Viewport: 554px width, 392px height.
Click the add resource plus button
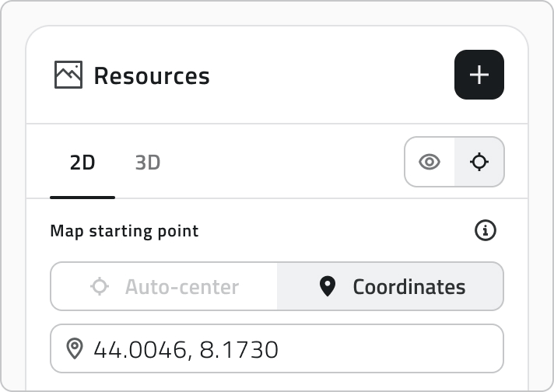pos(479,75)
